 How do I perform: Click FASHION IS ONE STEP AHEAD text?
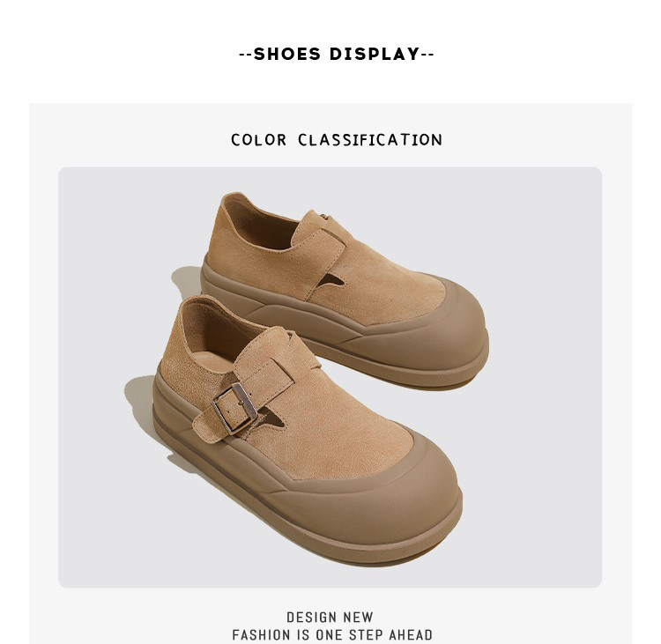pos(332,634)
